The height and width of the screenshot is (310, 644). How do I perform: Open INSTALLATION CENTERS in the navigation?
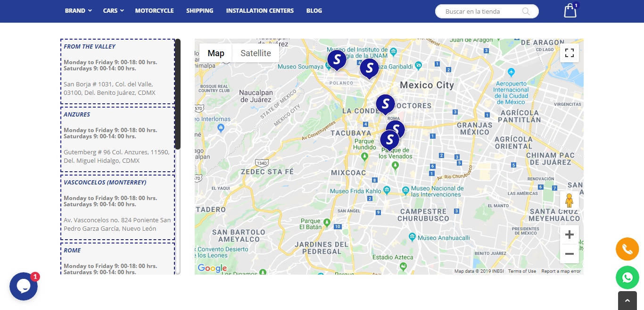click(x=260, y=10)
